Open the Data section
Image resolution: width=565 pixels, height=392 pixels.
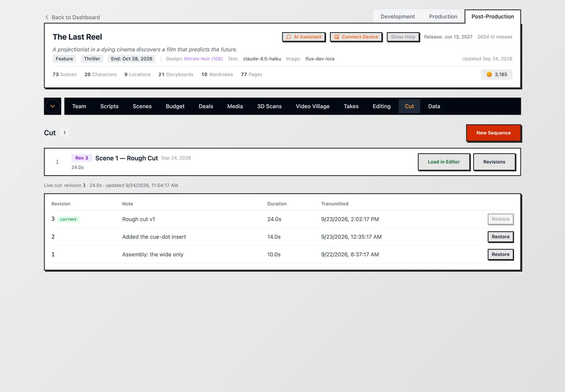[434, 106]
